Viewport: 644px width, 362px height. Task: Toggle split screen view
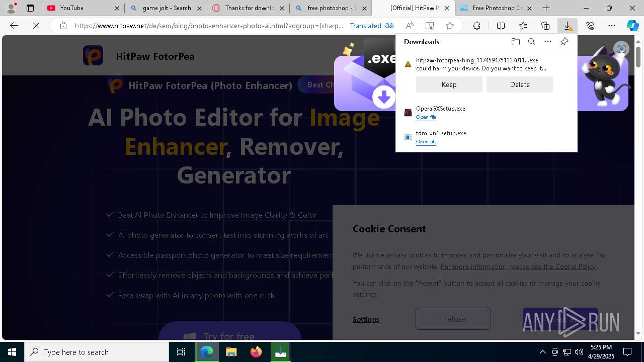501,26
